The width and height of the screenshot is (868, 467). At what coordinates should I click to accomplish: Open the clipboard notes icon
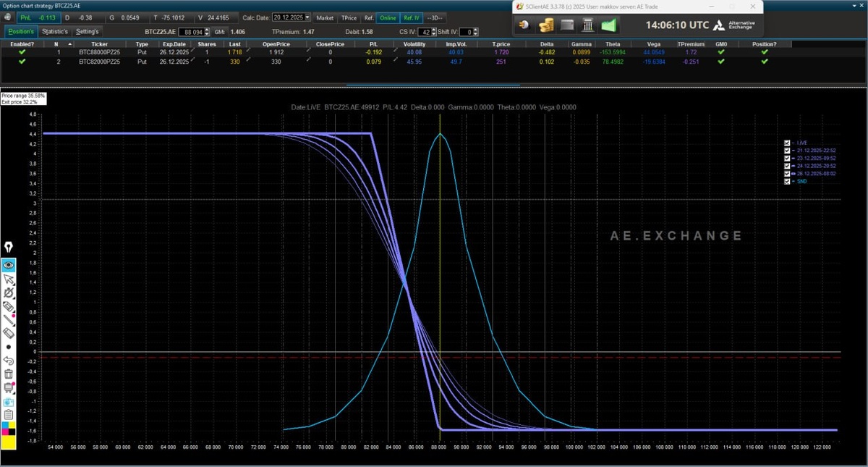click(9, 415)
